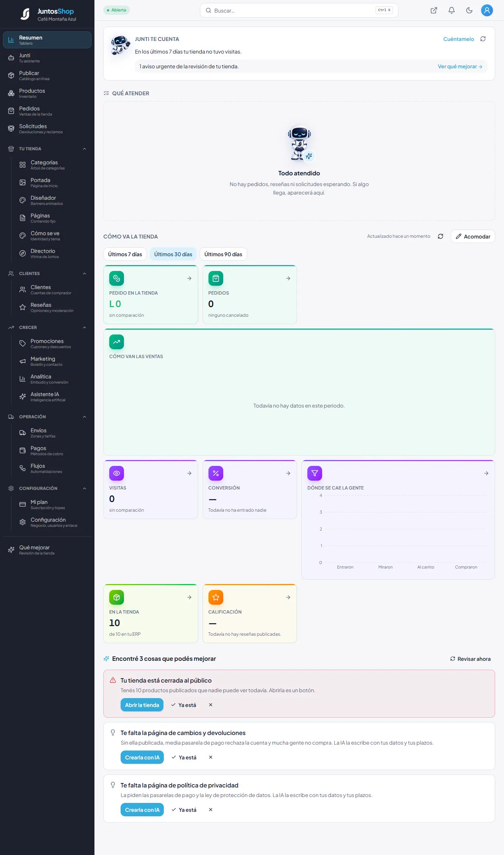Collapse the Operación sidebar section
This screenshot has width=504, height=855.
coord(84,417)
